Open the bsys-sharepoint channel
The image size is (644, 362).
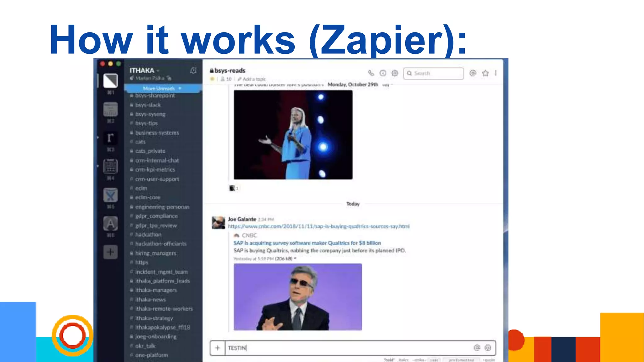155,96
